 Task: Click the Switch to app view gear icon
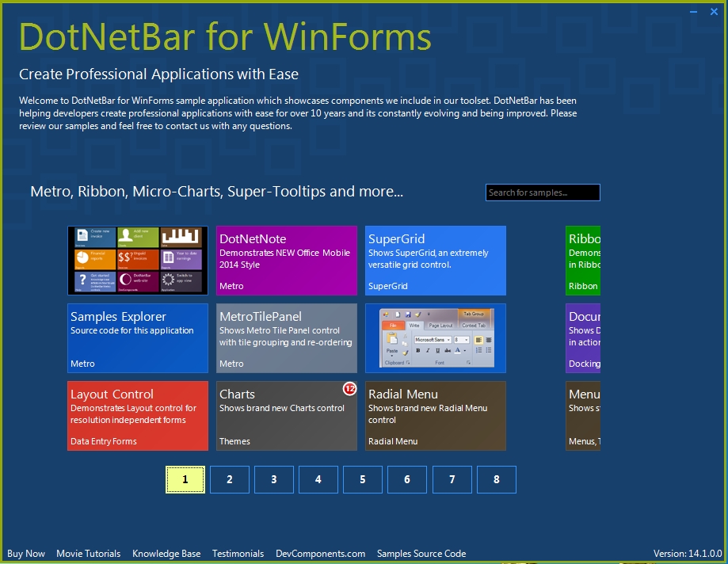click(x=168, y=279)
